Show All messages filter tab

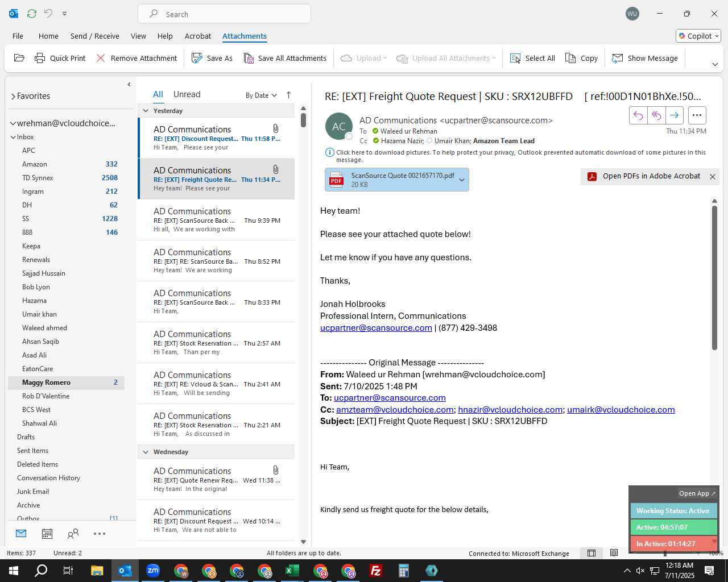[158, 94]
